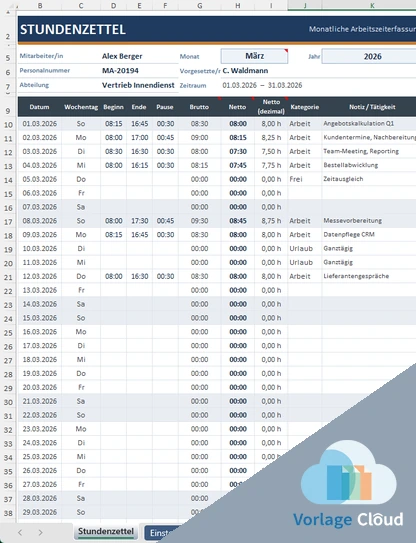Select Pause cell 00:45 on 02.03.2026

[165, 137]
